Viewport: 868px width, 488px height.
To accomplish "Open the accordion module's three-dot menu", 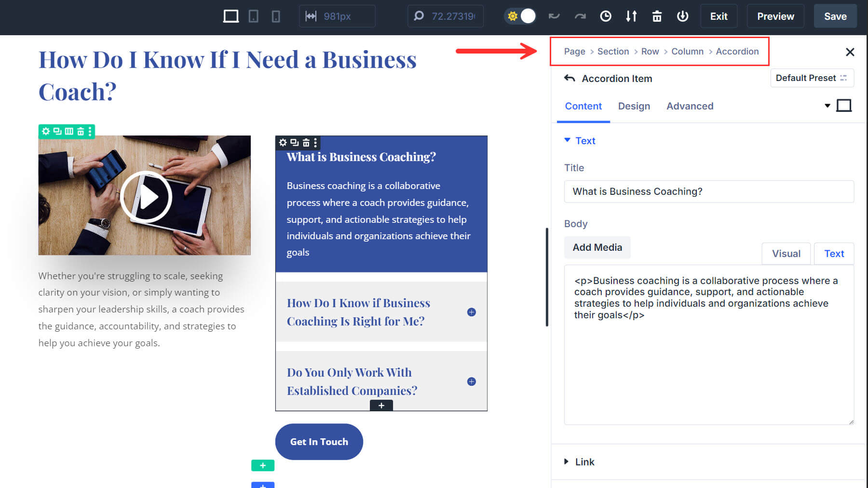I will coord(314,143).
